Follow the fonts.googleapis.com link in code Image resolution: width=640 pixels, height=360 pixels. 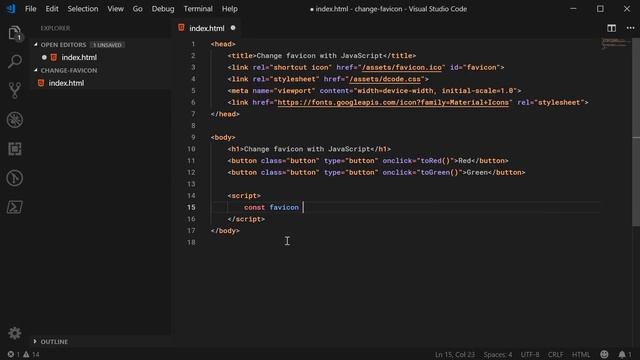(393, 102)
